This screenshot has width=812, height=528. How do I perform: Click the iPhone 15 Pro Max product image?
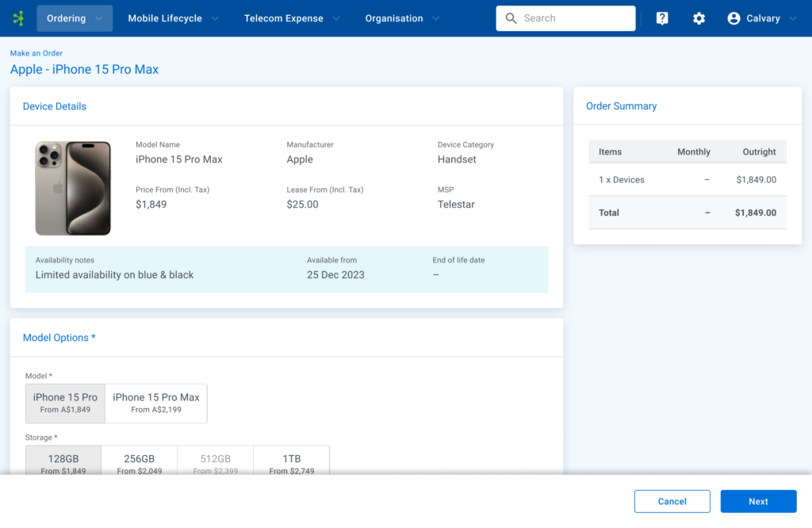pos(73,189)
